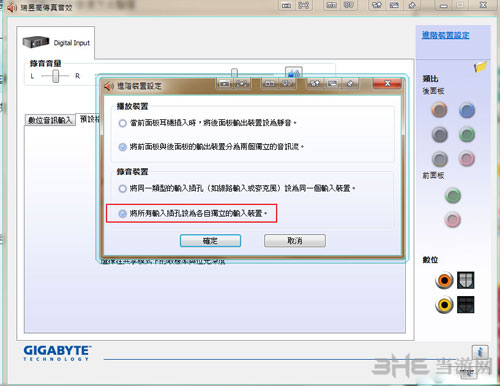The width and height of the screenshot is (500, 386).
Task: Click the pink front panel jack
Action: pyautogui.click(x=453, y=220)
